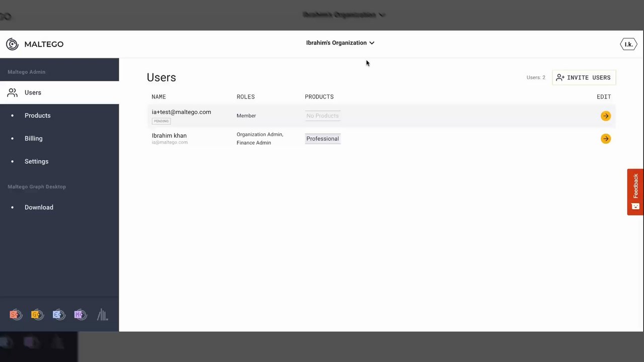Select the ia+test@maltego.com user name
The width and height of the screenshot is (644, 362).
(182, 112)
